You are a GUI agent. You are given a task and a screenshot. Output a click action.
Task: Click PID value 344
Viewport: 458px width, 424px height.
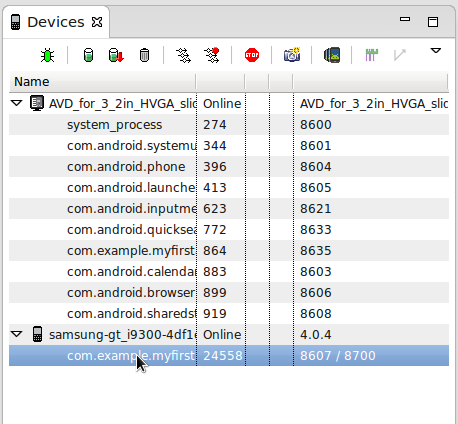click(x=215, y=146)
